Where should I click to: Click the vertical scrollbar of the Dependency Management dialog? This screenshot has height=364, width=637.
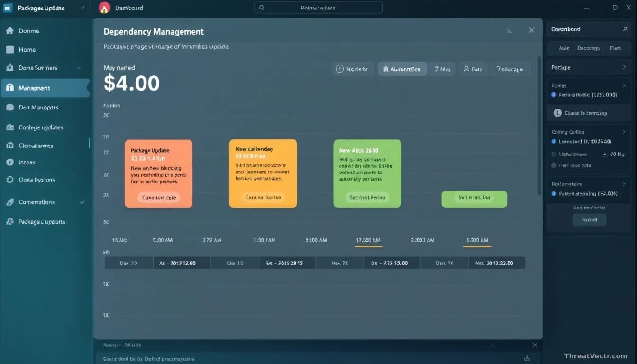[x=539, y=126]
